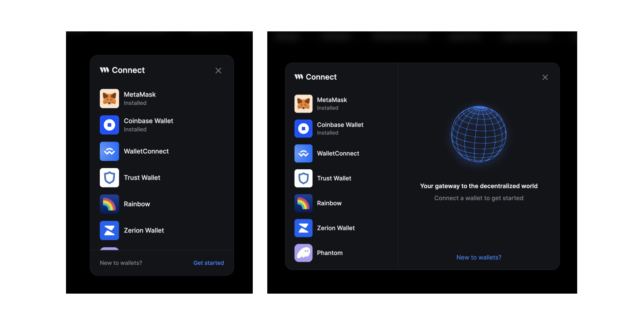This screenshot has height=325, width=644.
Task: Choose Trust Wallet label in wide modal
Action: [x=334, y=178]
